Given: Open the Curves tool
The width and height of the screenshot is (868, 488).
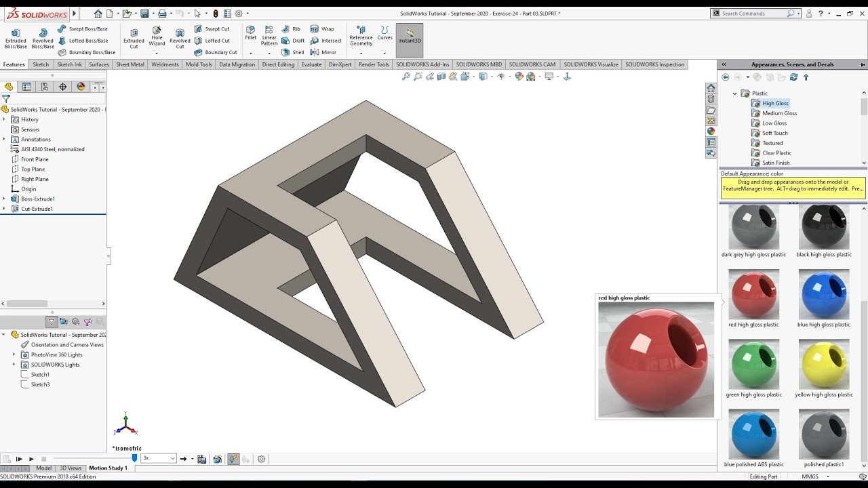Looking at the screenshot, I should (384, 33).
